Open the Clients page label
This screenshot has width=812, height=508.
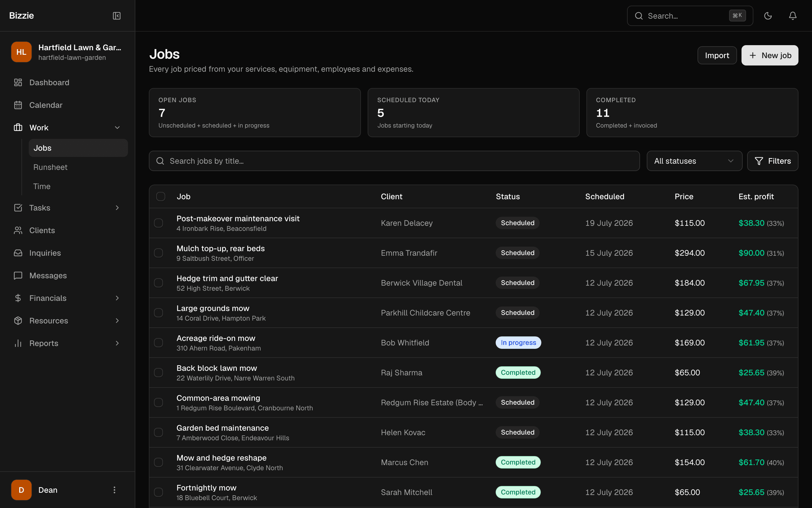click(42, 230)
